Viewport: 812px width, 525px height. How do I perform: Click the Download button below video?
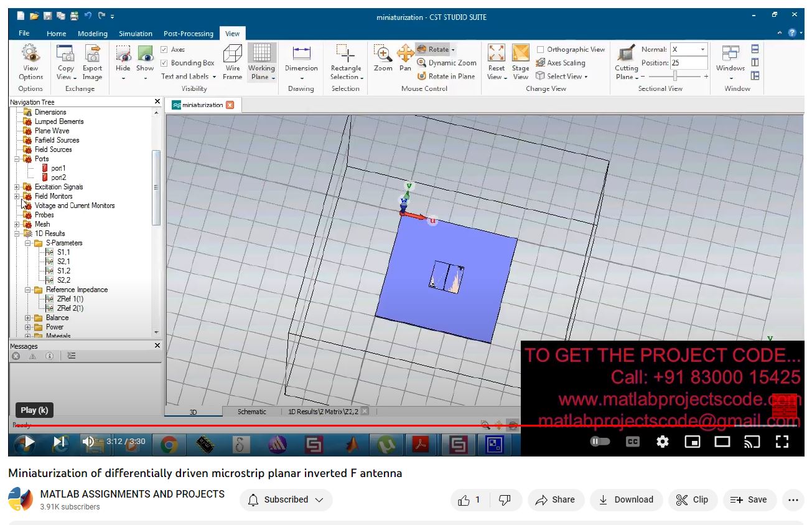tap(626, 499)
